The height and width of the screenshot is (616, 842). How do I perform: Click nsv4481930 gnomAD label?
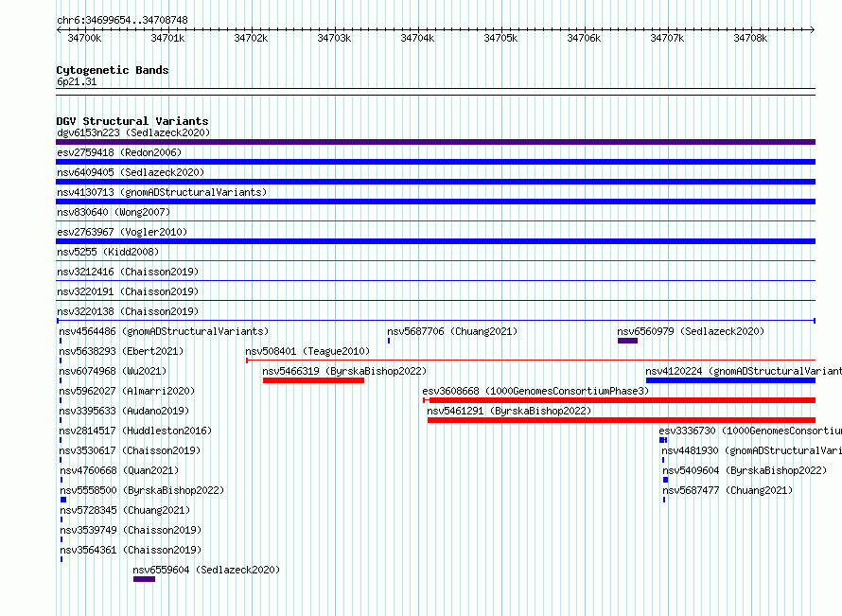point(752,450)
